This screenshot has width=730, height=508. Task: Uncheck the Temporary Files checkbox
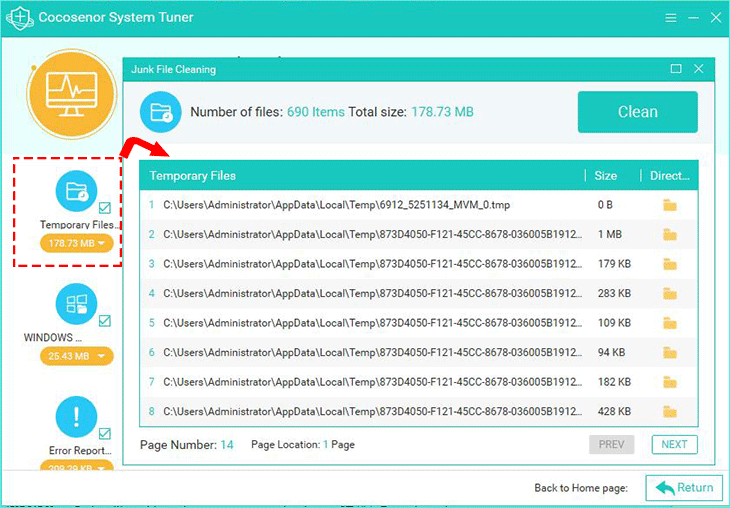pos(105,207)
